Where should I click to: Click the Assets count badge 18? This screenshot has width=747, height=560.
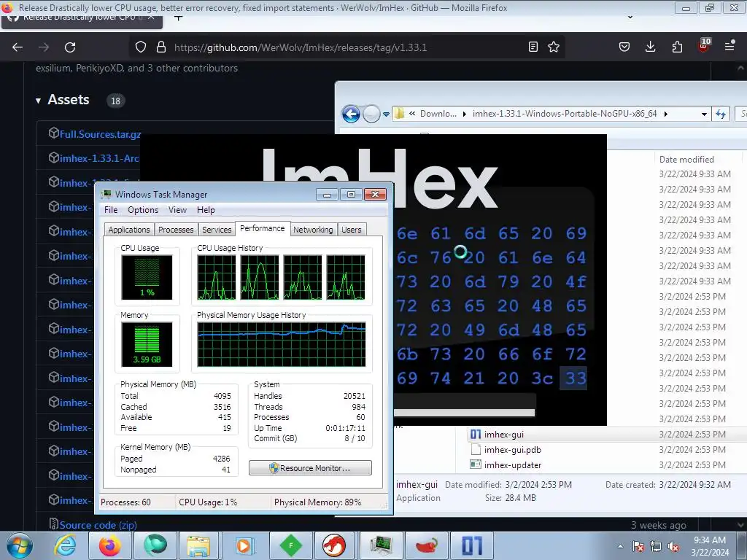tap(115, 101)
